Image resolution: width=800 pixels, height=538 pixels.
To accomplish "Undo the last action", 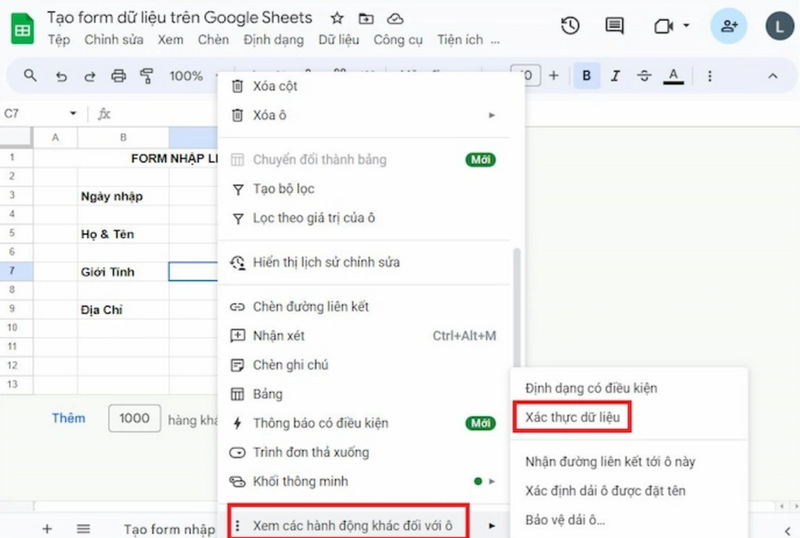I will point(61,77).
